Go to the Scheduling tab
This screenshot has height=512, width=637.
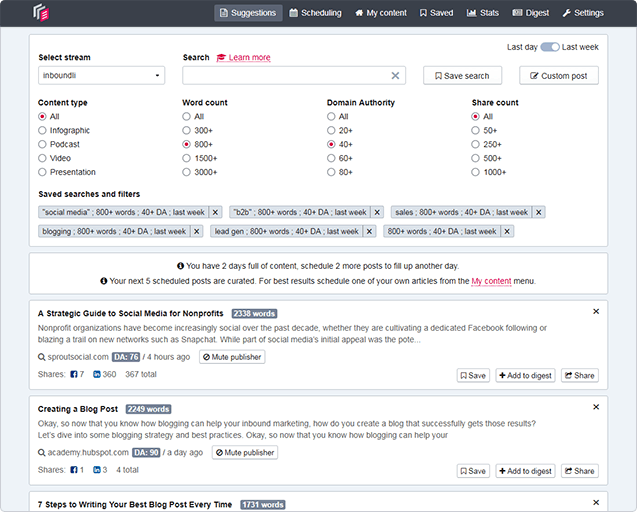click(315, 13)
